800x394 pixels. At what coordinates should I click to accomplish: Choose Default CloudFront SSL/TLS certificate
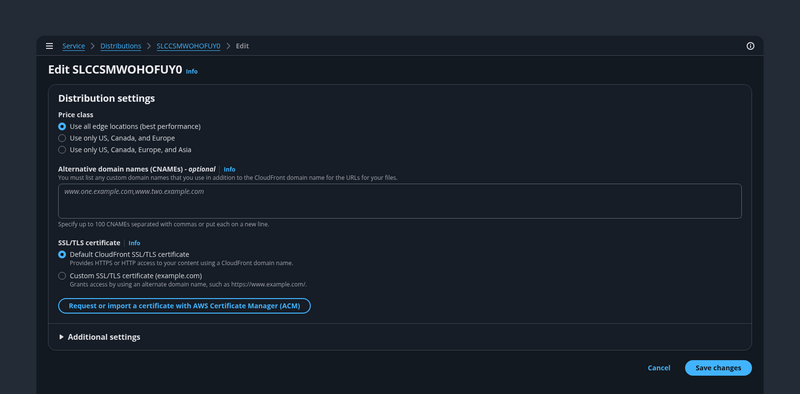[x=62, y=255]
